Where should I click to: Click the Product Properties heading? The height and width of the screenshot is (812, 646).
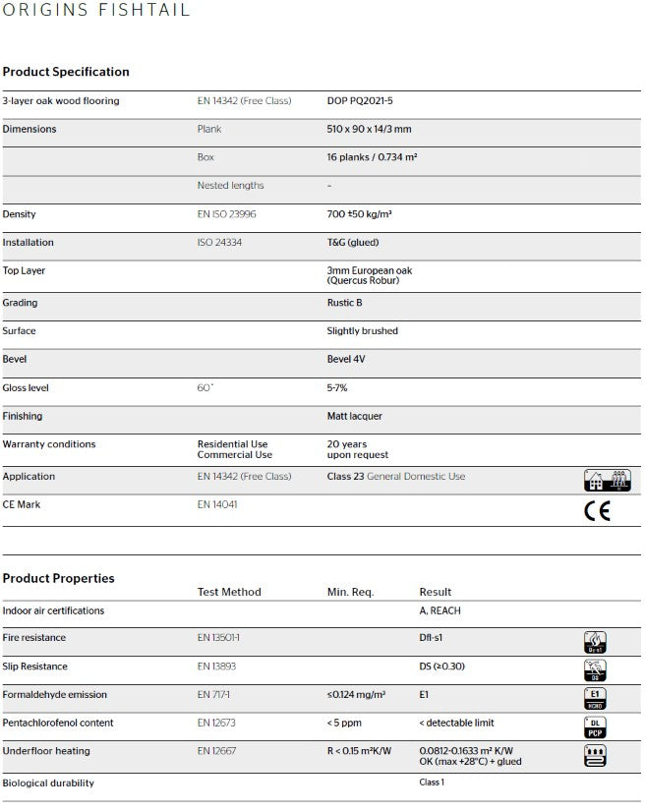(x=59, y=578)
